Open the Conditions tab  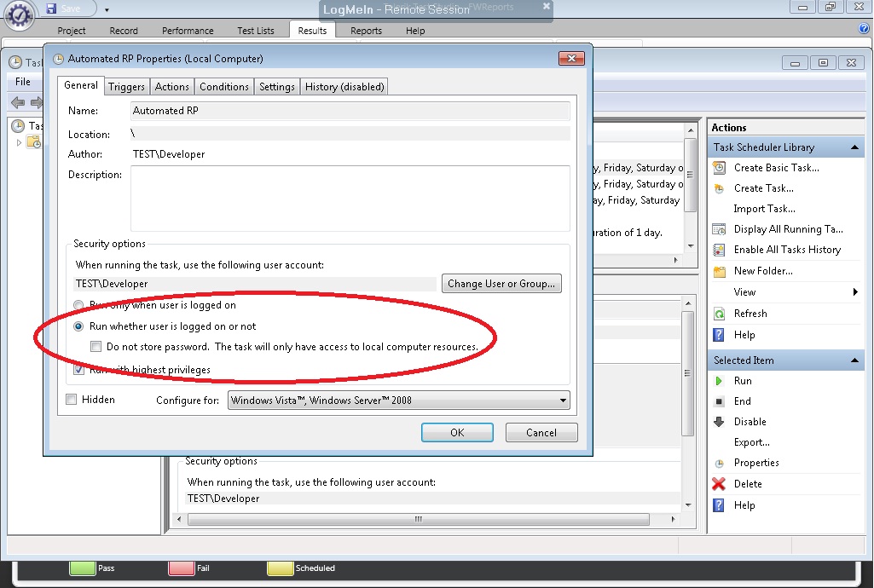tap(224, 87)
